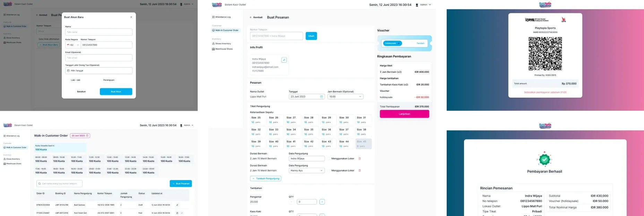The width and height of the screenshot is (644, 216).
Task: Click Batalkan in the Buat Akun Baru dialog
Action: tap(81, 92)
